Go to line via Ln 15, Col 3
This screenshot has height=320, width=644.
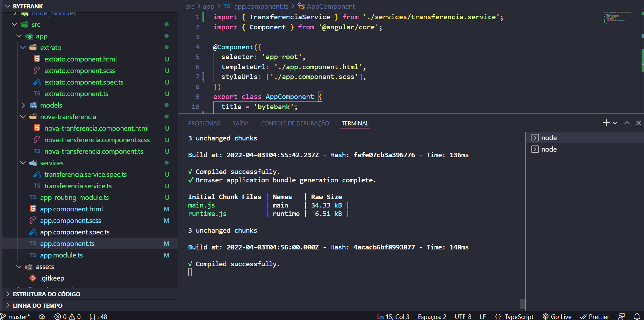tap(393, 317)
